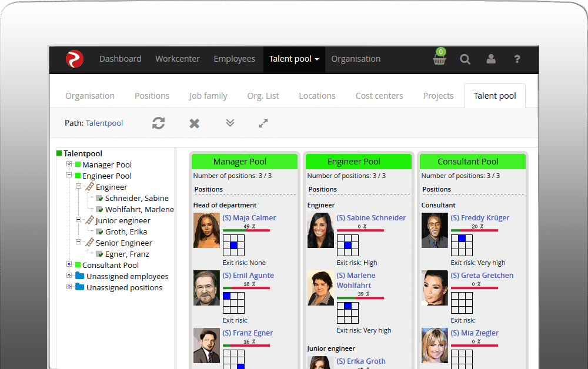The width and height of the screenshot is (588, 369).
Task: Click nine-box grid under Emil Agunte
Action: 233,303
